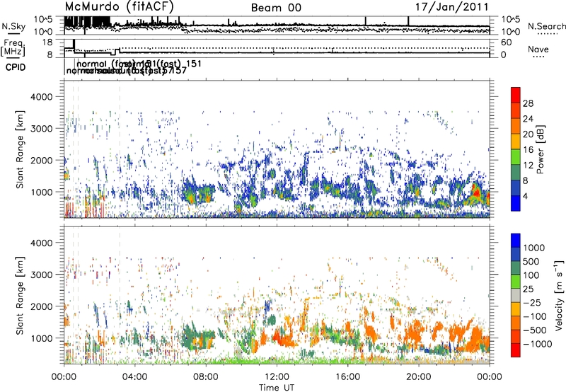Click the McMurdo (fitACF) plot title
Screen dimensions: 566x392
[x=120, y=7]
